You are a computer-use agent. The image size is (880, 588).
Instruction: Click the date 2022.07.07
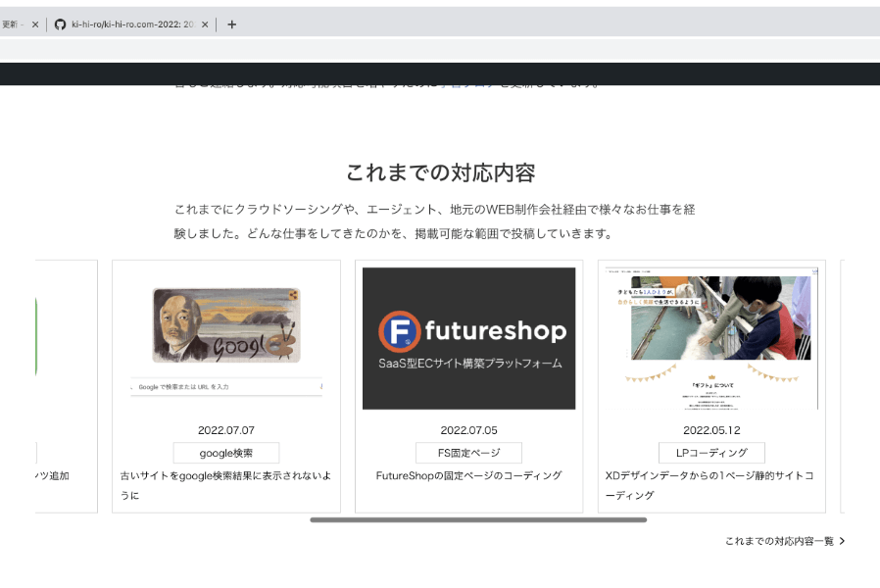click(x=226, y=430)
